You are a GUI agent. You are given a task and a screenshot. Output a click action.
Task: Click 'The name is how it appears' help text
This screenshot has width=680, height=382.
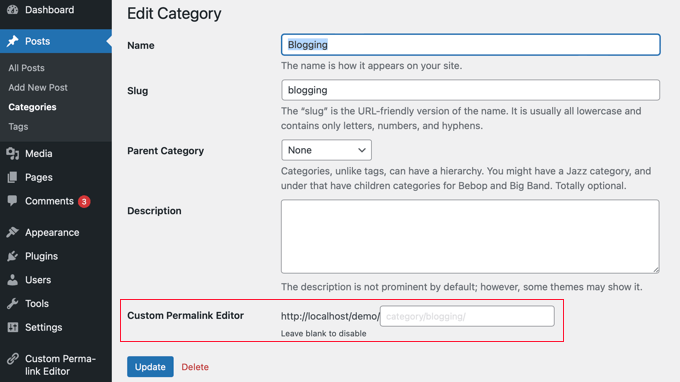371,65
